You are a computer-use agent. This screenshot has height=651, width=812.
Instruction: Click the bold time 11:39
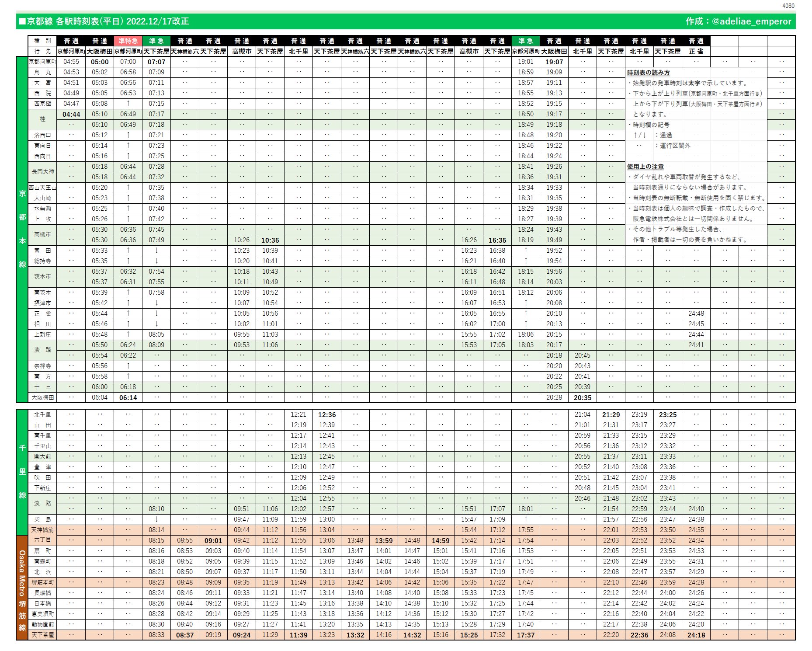tap(298, 635)
